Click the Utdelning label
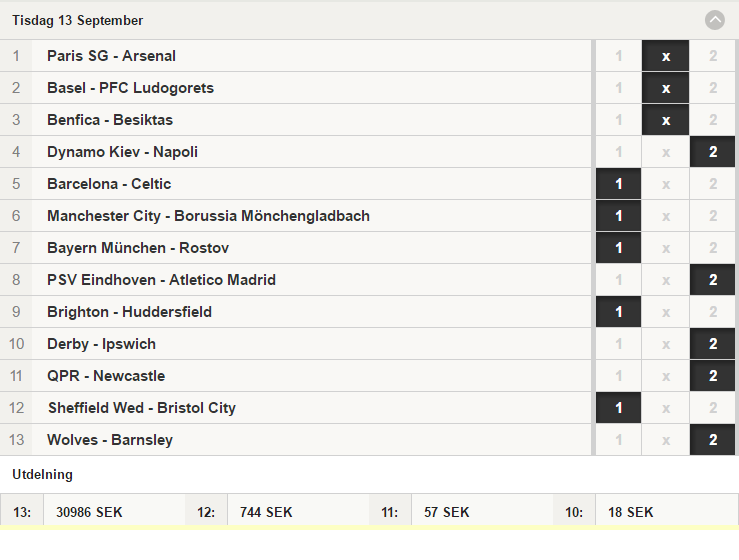The width and height of the screenshot is (739, 560). pyautogui.click(x=42, y=475)
